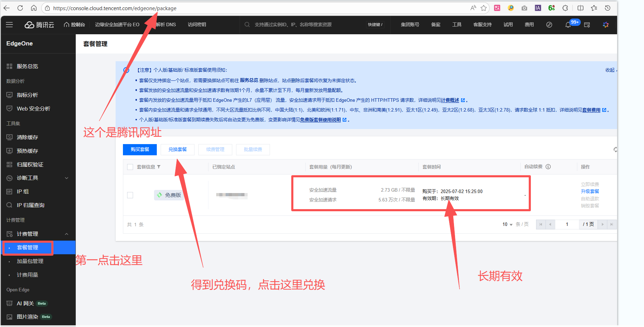Click the browser refresh icon
Viewport: 644px width, 327px height.
click(20, 8)
